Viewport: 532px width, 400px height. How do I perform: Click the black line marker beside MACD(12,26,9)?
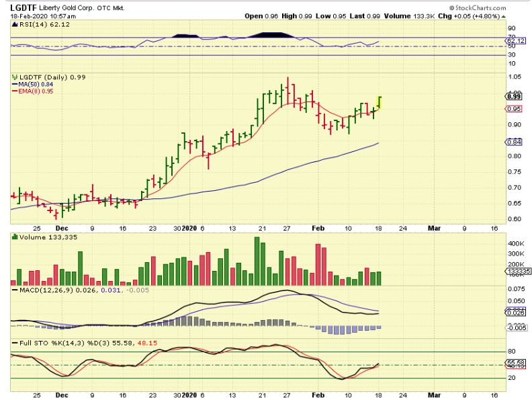coord(15,290)
